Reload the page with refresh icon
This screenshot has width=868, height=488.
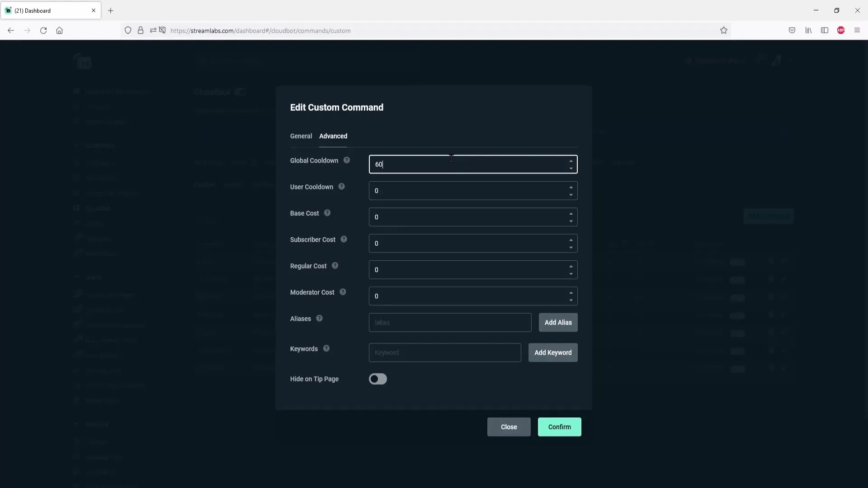(43, 30)
